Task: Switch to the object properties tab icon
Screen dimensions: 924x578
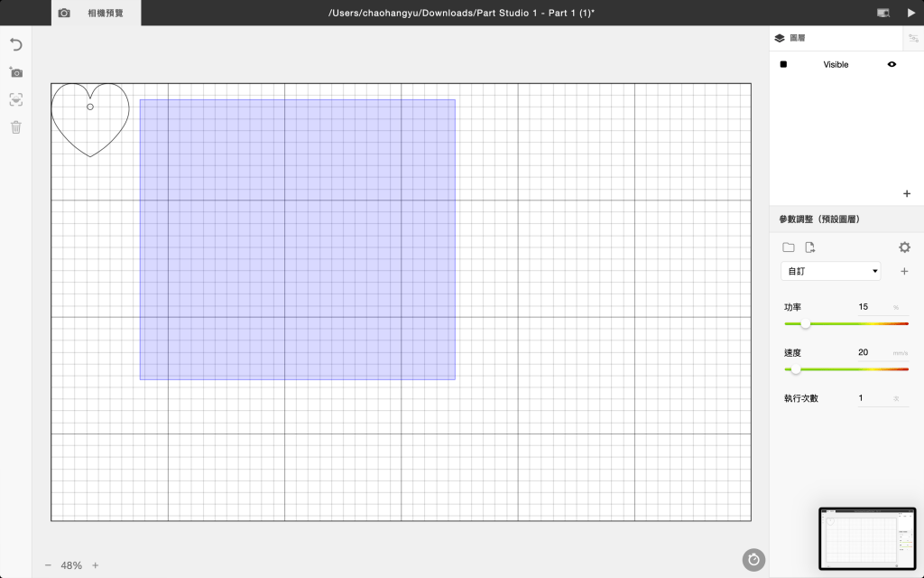Action: [912, 38]
